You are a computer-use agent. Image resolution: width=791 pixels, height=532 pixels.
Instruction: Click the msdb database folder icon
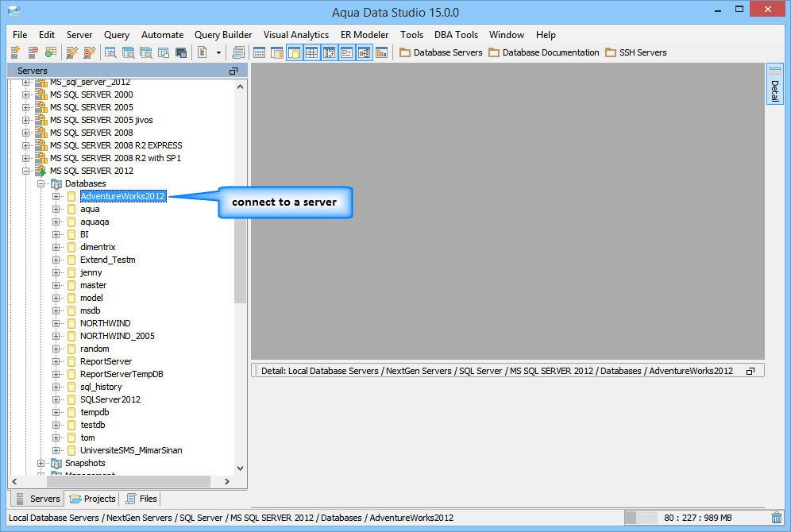(x=71, y=310)
